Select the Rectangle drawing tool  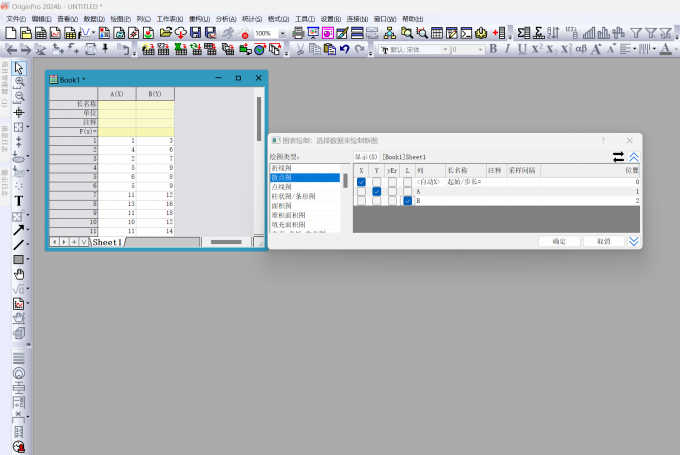19,259
